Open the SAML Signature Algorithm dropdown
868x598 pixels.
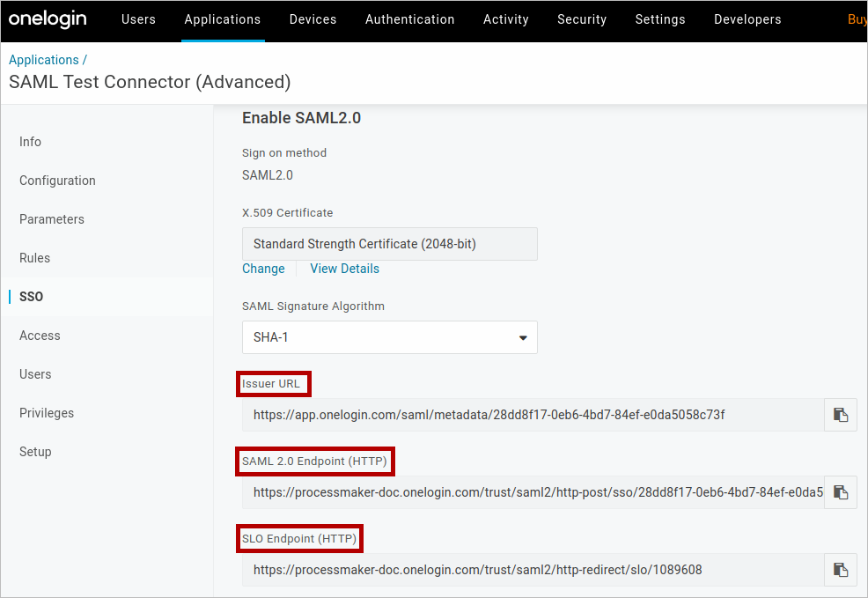click(x=389, y=337)
